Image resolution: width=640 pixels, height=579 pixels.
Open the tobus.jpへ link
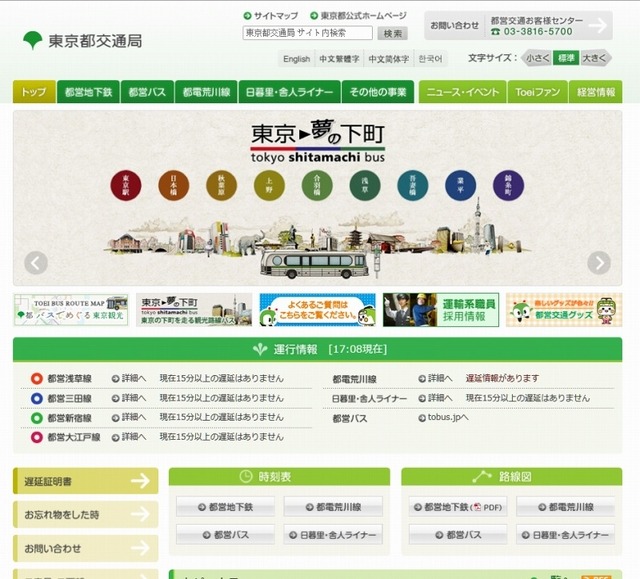click(x=443, y=417)
